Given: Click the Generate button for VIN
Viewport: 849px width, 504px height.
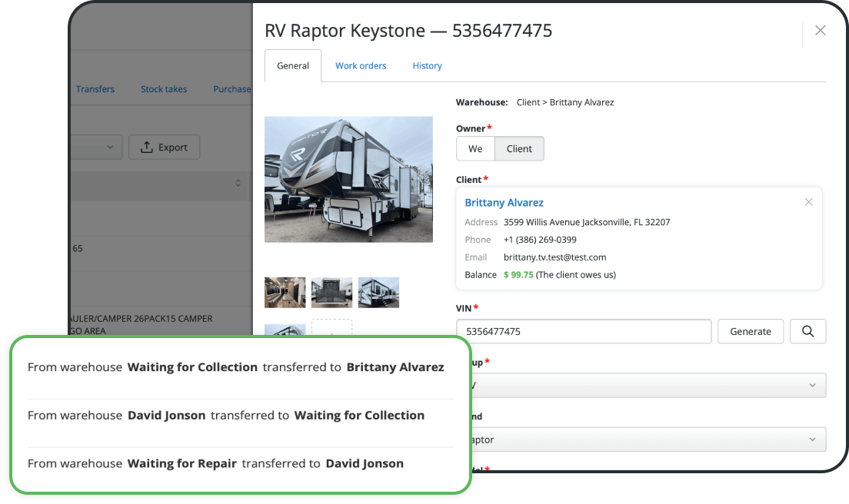Looking at the screenshot, I should pos(750,331).
